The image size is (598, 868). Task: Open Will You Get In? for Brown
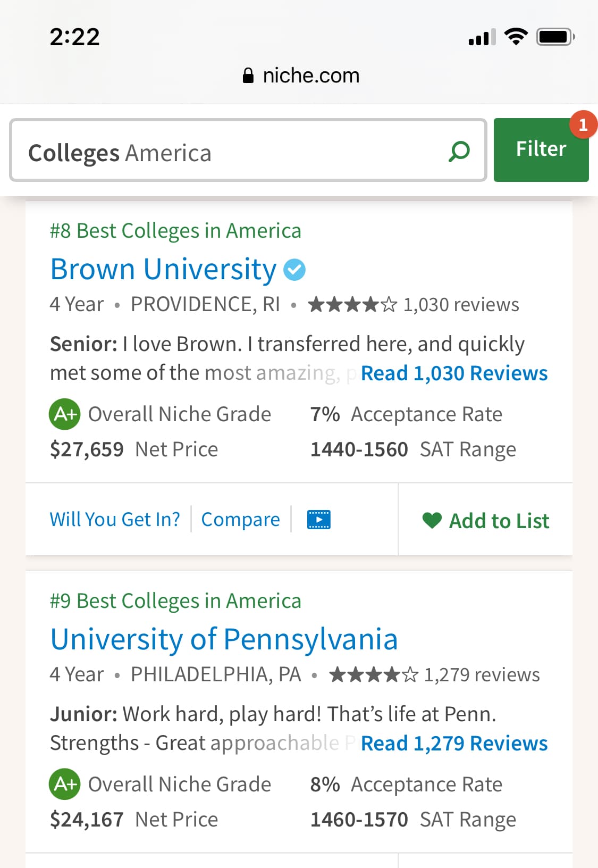tap(115, 519)
